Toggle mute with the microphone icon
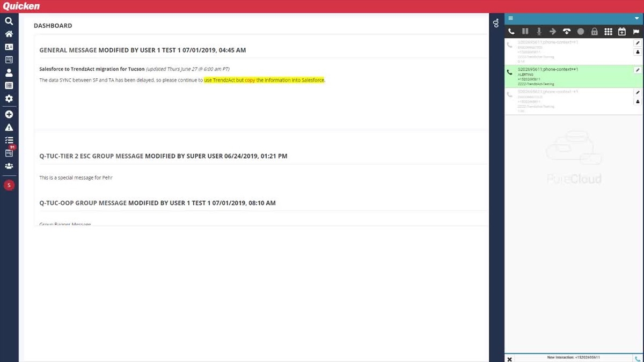The width and height of the screenshot is (644, 362). [539, 32]
